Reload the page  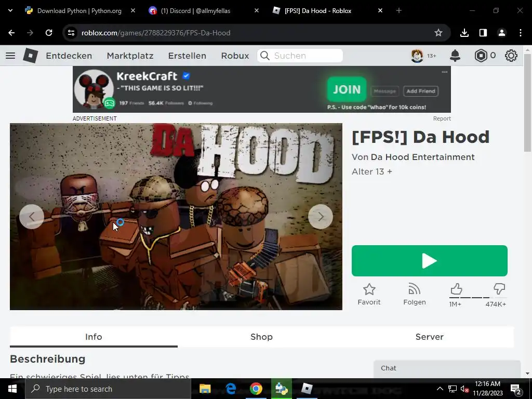coord(49,33)
